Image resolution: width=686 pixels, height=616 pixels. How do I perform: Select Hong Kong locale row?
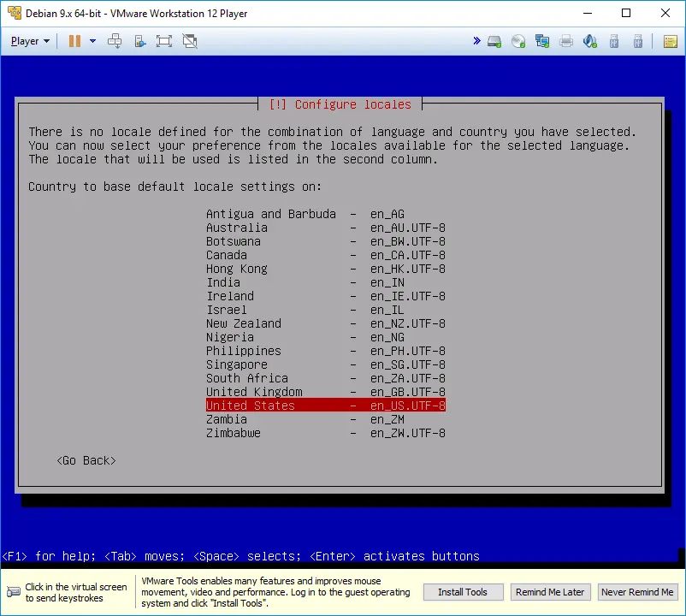tap(326, 269)
